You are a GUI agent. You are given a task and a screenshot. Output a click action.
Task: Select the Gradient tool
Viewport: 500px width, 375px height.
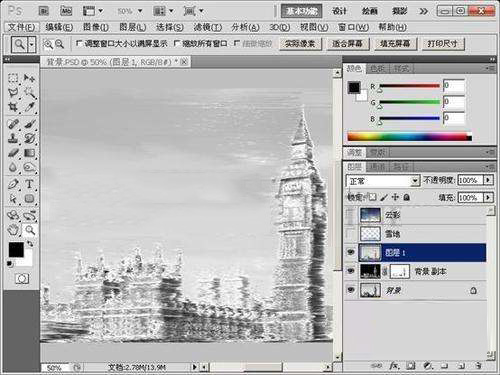coord(29,153)
